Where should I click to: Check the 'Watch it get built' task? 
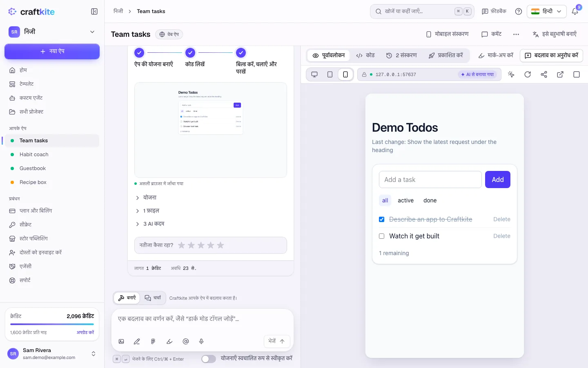[x=382, y=236]
